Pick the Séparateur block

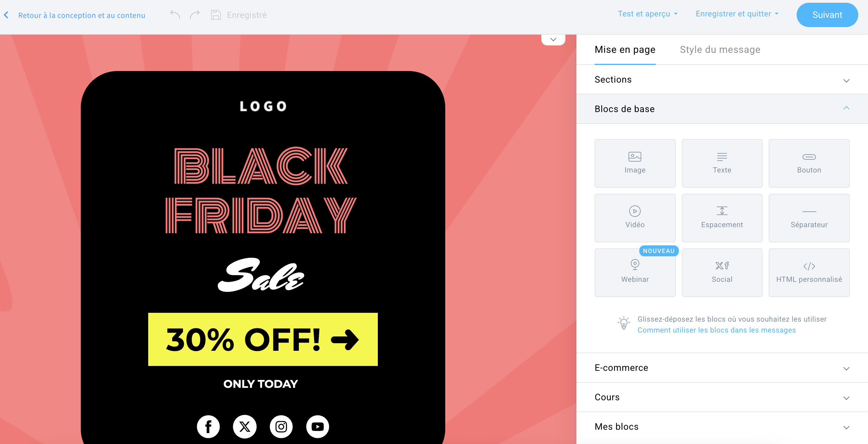pyautogui.click(x=808, y=218)
